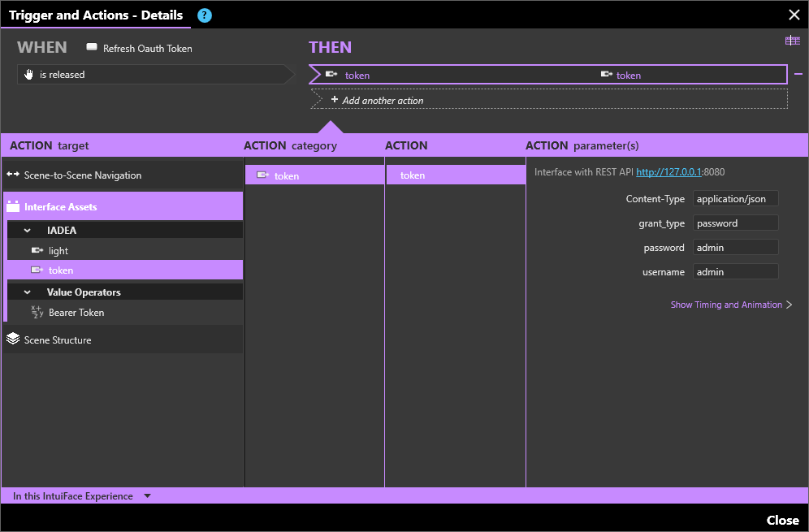Select Scene Structure target

123,340
